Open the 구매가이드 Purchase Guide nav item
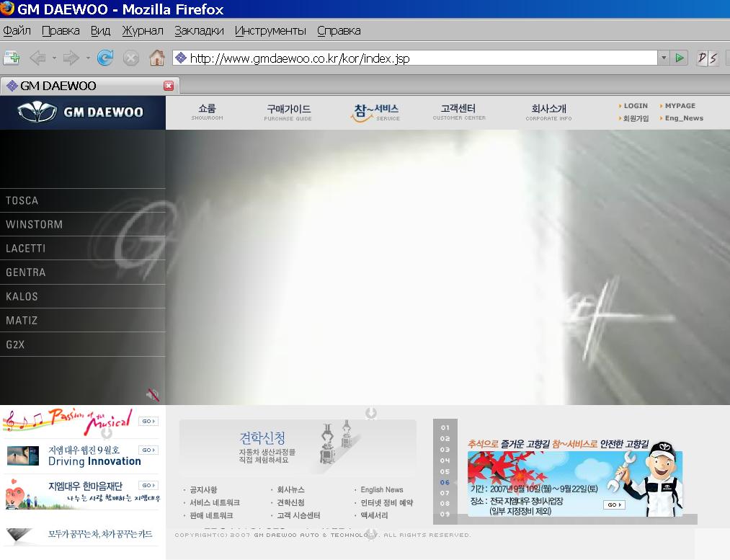The height and width of the screenshot is (560, 730). tap(288, 112)
